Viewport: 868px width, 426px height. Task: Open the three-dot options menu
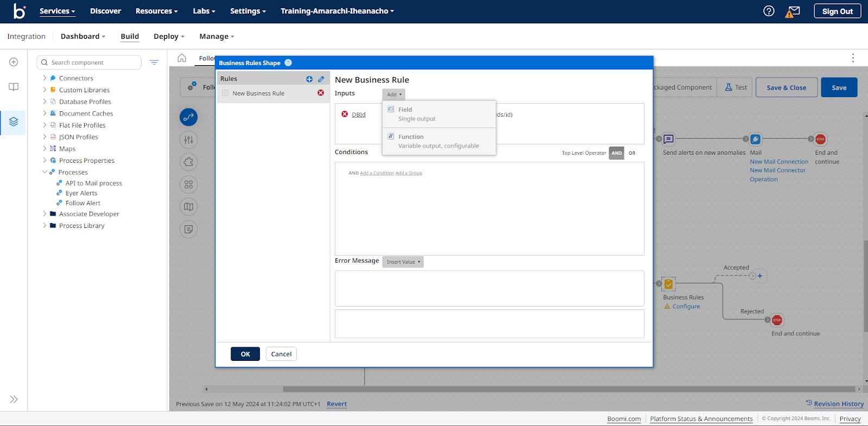point(853,58)
